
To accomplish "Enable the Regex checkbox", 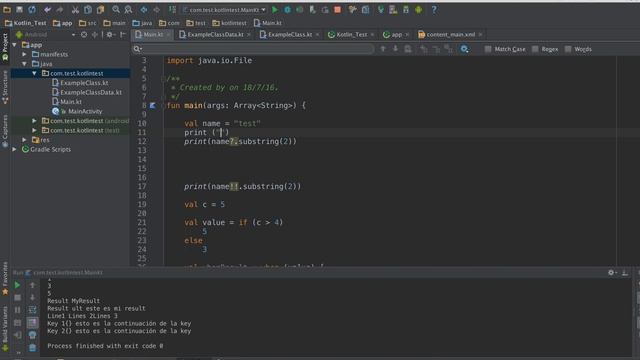I will point(535,49).
